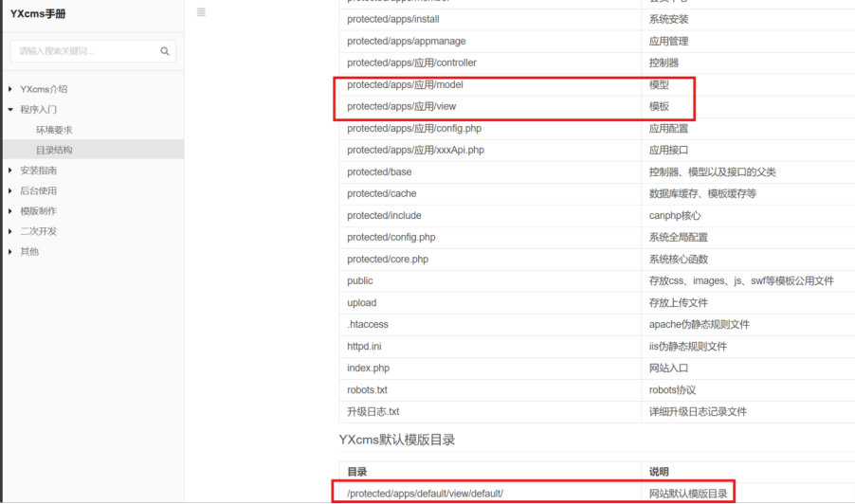Click the 网站默认模版目录 description cell
The height and width of the screenshot is (504, 855).
(748, 493)
